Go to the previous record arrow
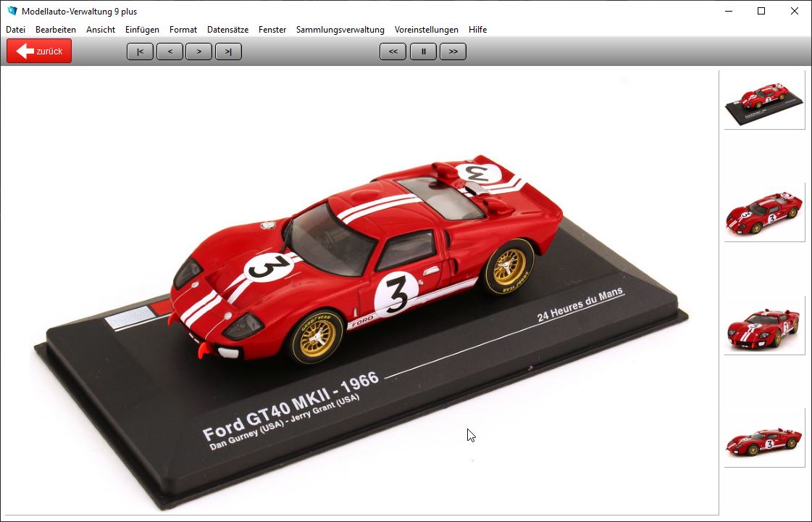This screenshot has height=522, width=812. coord(169,51)
